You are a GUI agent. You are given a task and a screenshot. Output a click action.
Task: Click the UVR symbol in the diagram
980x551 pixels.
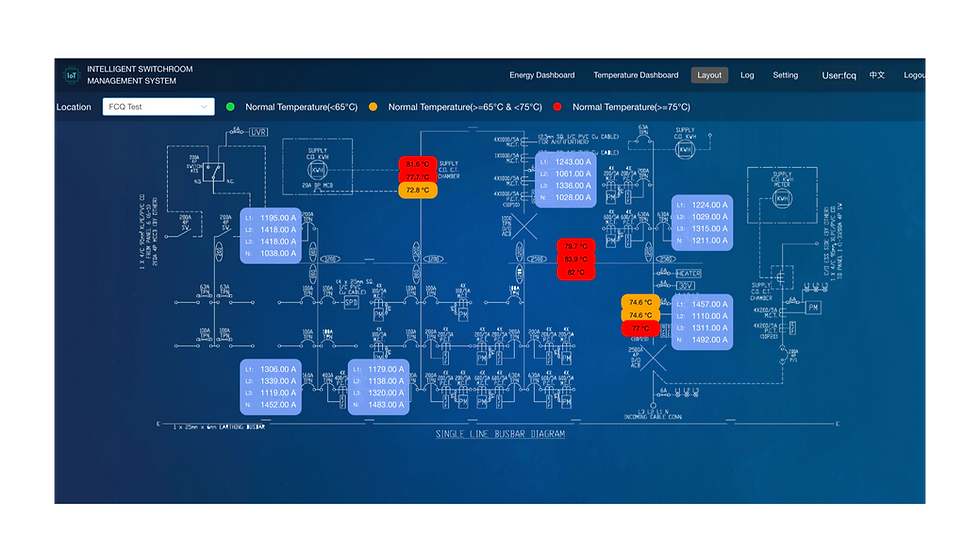[x=259, y=132]
